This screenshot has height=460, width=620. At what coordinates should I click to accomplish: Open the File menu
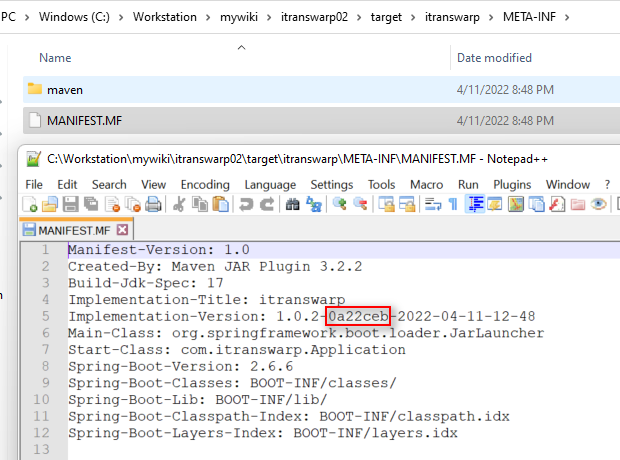(x=34, y=184)
